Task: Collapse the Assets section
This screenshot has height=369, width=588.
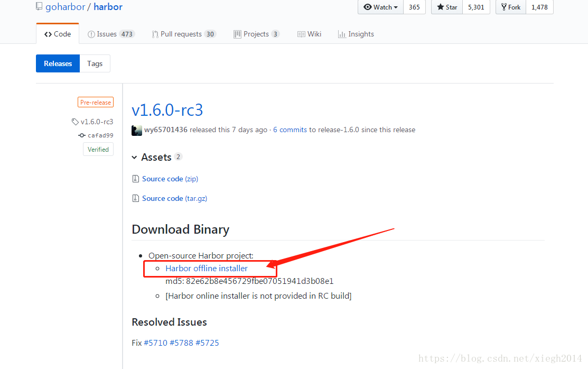Action: [156, 157]
